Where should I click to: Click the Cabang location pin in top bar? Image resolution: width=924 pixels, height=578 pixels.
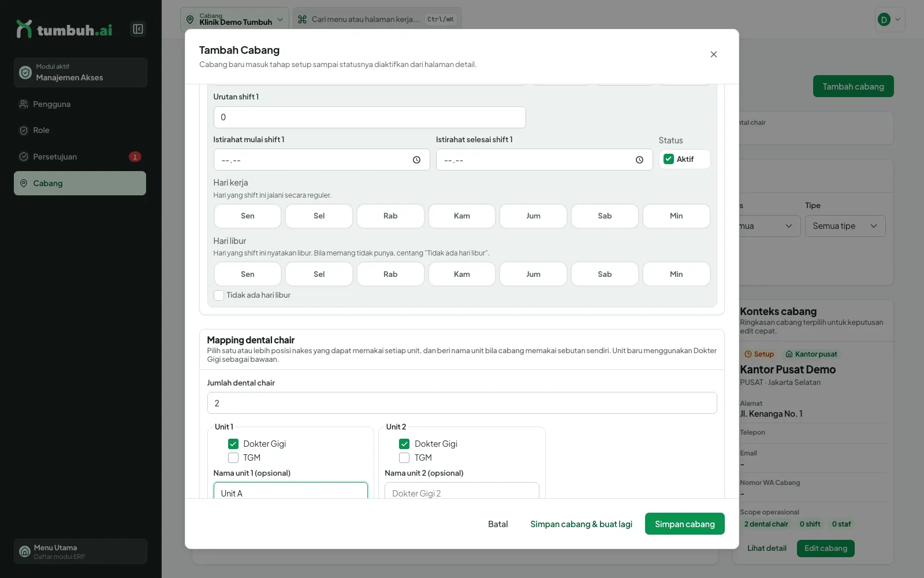tap(190, 20)
